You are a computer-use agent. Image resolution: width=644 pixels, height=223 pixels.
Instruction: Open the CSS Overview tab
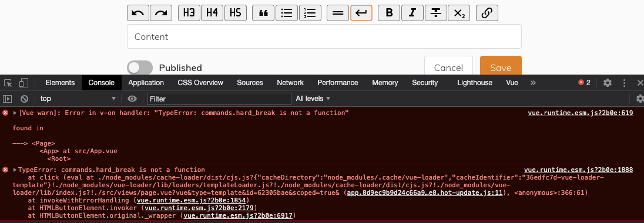pos(200,83)
